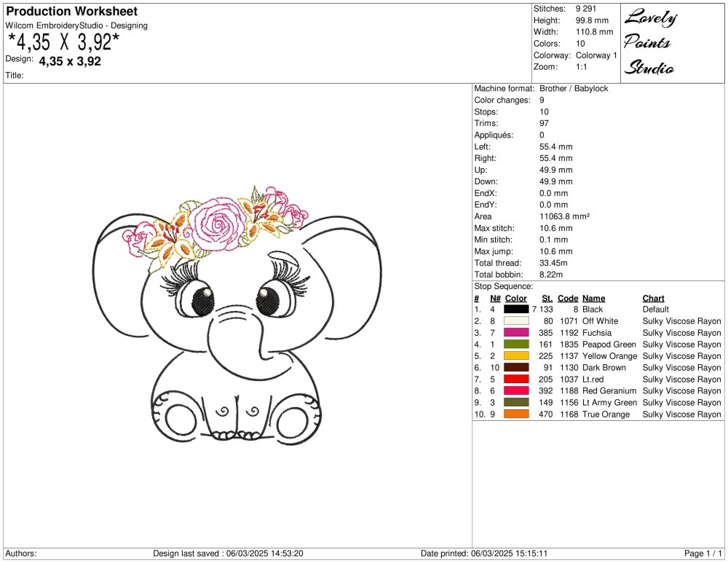Click the 'Chart' column header

pyautogui.click(x=653, y=298)
